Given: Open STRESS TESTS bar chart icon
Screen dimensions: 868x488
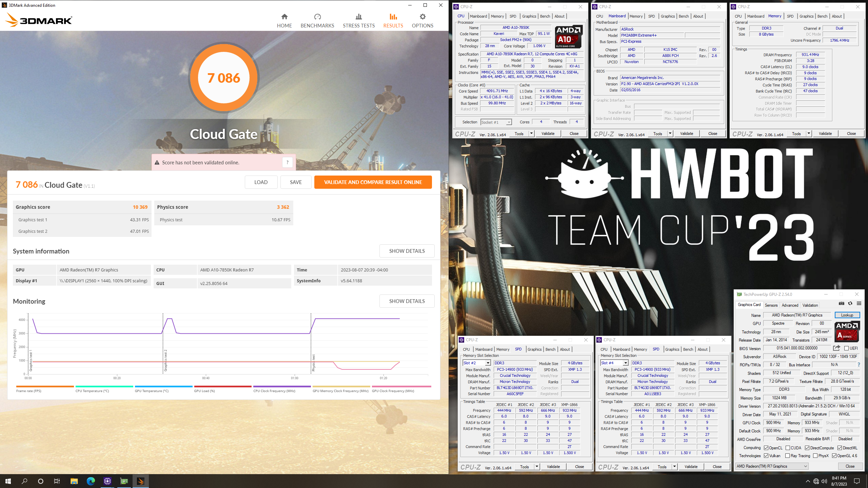Looking at the screenshot, I should (x=359, y=17).
